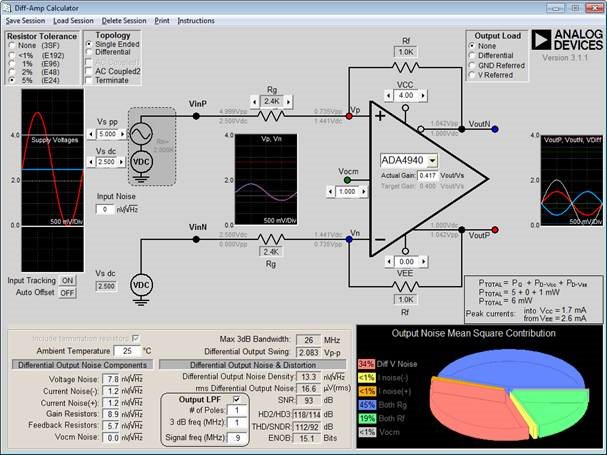Decrease VCC with left arrow
The width and height of the screenshot is (607, 455).
(x=389, y=95)
